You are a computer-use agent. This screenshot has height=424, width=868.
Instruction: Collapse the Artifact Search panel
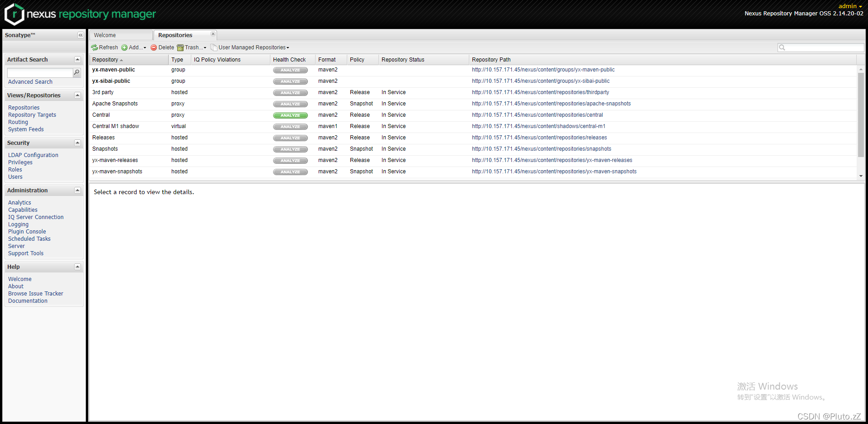click(x=77, y=60)
